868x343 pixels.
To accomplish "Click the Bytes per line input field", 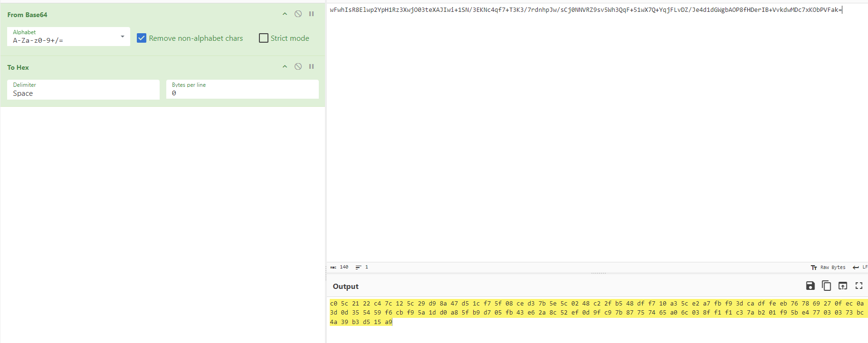I will [242, 90].
